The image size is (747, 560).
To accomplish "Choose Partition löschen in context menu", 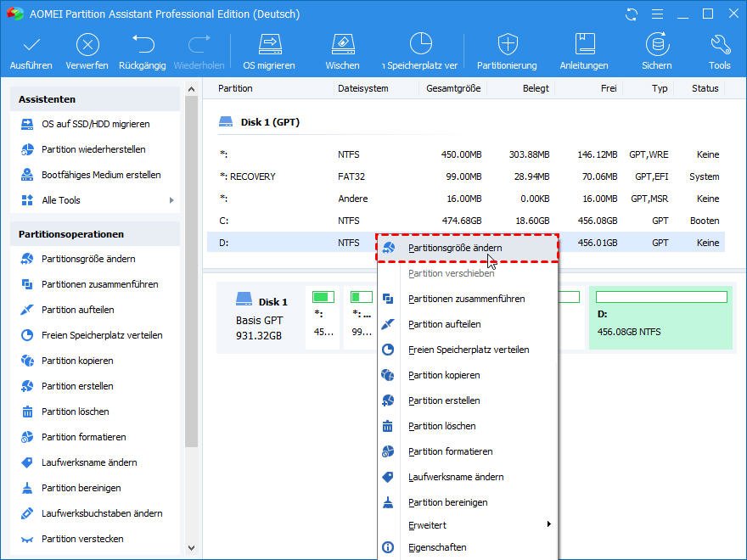I will (468, 426).
